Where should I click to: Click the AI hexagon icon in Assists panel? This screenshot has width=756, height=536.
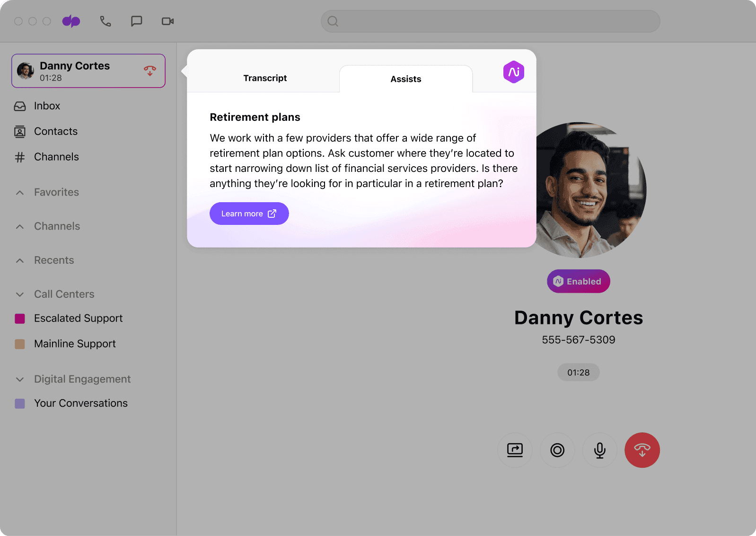(x=513, y=72)
